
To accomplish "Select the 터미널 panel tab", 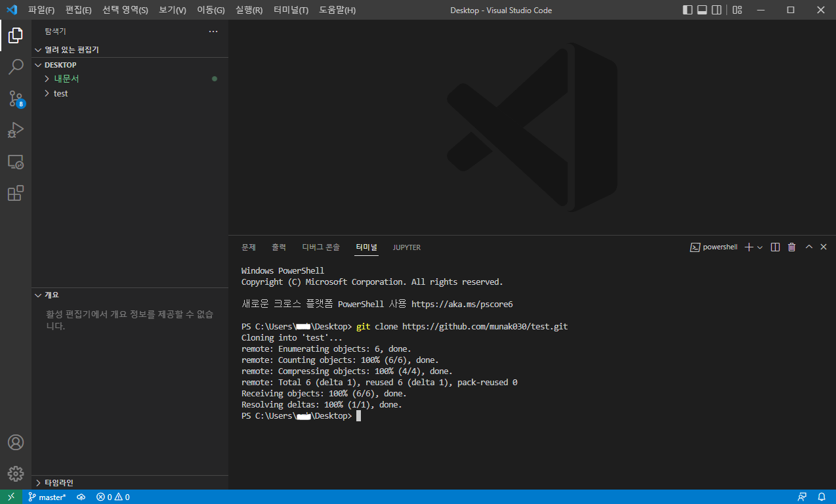I will click(367, 247).
